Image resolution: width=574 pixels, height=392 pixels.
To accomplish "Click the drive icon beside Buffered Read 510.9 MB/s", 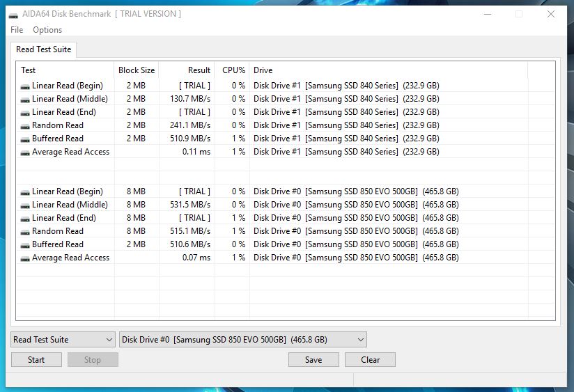I will point(25,139).
